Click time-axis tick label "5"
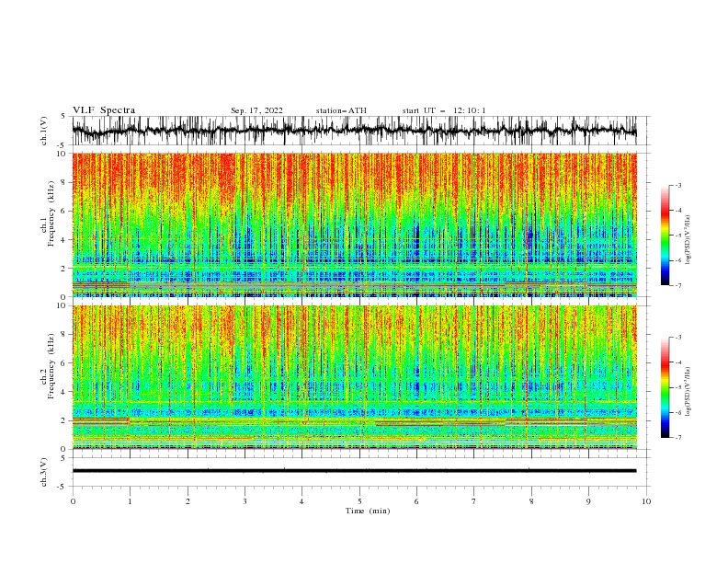Image resolution: width=728 pixels, height=563 pixels. coord(359,501)
